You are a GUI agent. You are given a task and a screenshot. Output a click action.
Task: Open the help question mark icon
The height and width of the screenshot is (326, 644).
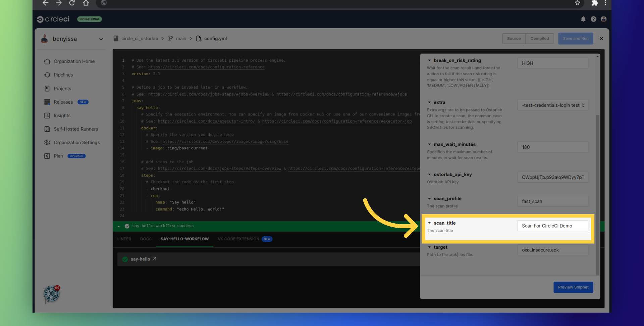(x=593, y=19)
